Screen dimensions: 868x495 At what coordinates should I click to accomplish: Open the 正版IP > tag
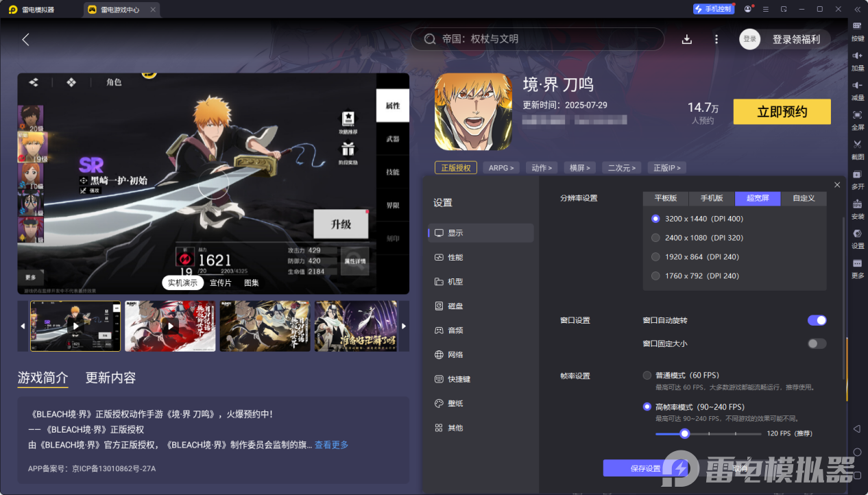point(667,168)
